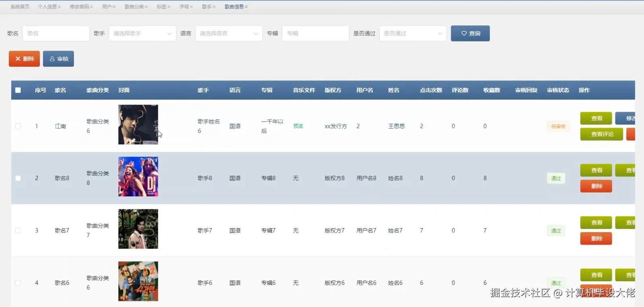Toggle the select-all checkbox in table header
This screenshot has width=644, height=307.
point(18,90)
